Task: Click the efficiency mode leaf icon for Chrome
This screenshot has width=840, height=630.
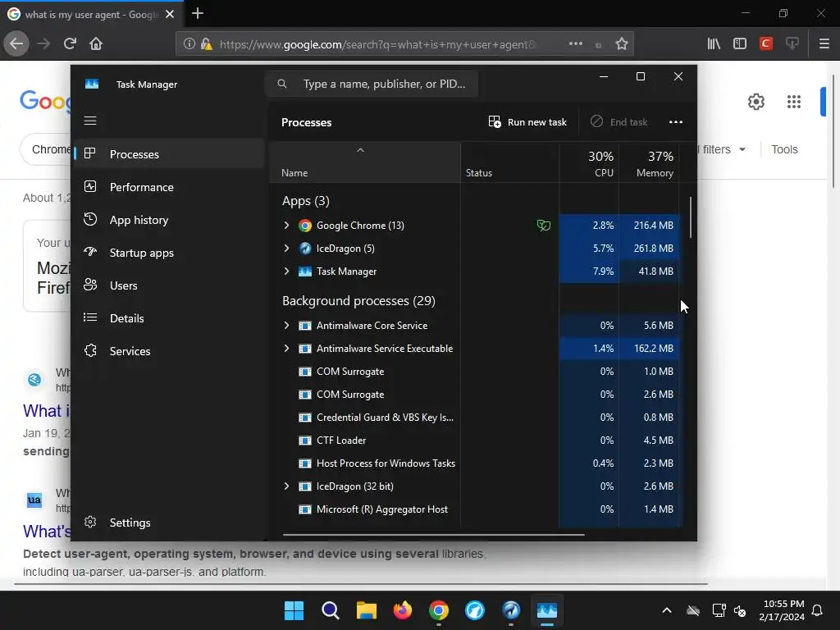Action: point(544,226)
